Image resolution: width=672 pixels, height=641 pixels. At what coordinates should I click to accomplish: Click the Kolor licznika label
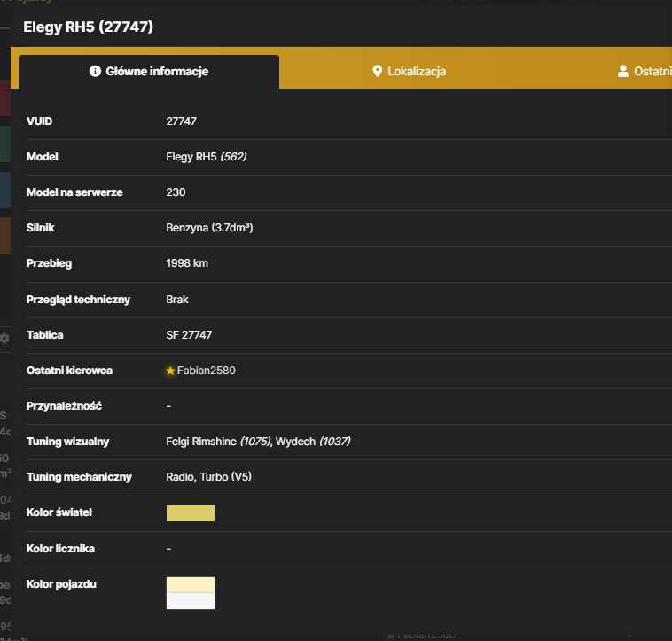(60, 549)
